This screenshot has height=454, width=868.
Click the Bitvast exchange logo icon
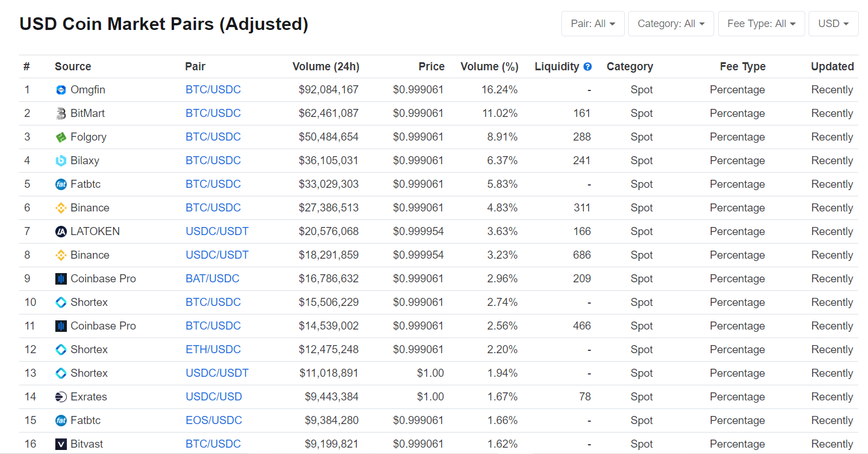click(61, 444)
